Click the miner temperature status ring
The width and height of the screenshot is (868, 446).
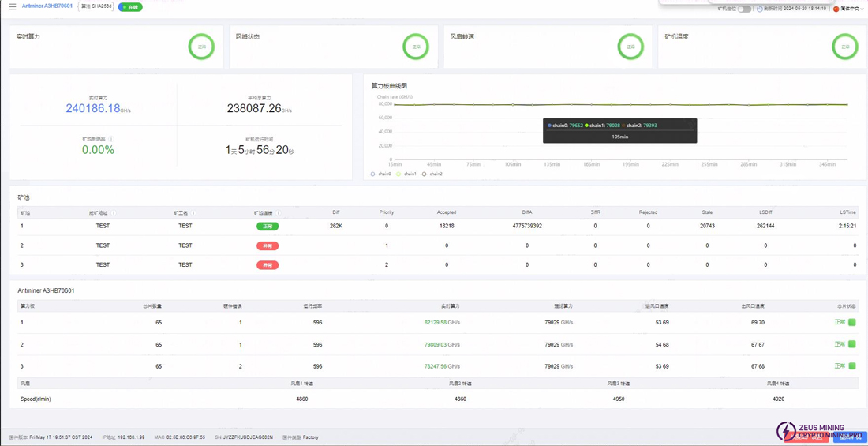click(845, 47)
